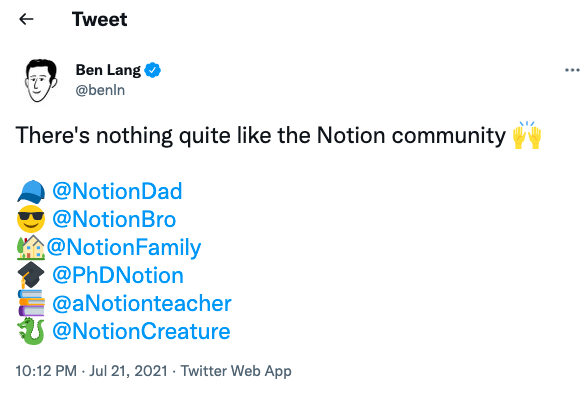588x395 pixels.
Task: Click Ben Lang's sketch profile avatar
Action: coord(40,80)
